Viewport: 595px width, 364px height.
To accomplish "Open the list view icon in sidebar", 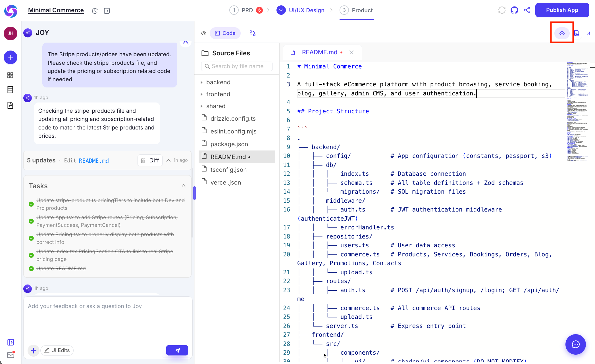I will [10, 90].
